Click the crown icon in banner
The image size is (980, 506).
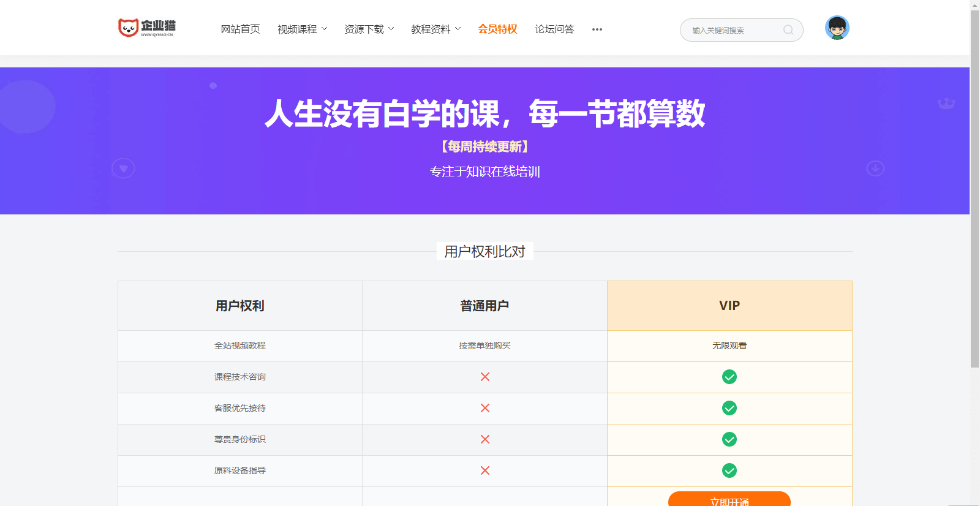coord(946,104)
